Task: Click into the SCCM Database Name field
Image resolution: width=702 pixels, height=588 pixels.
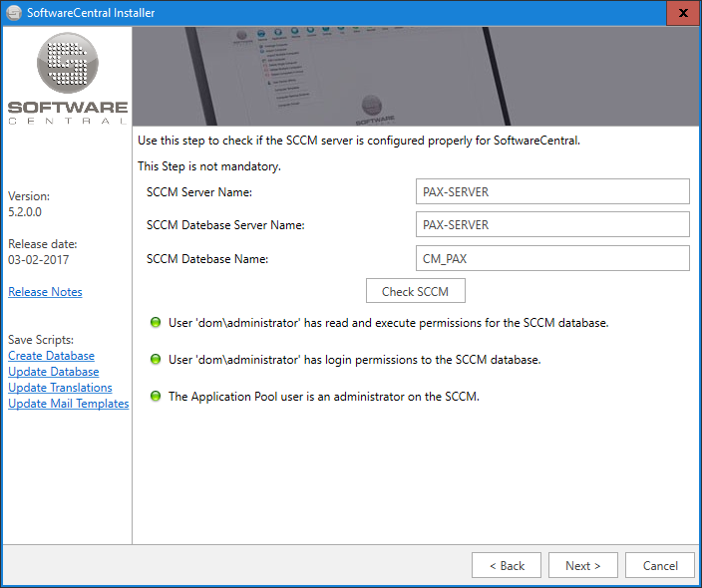Action: [552, 259]
